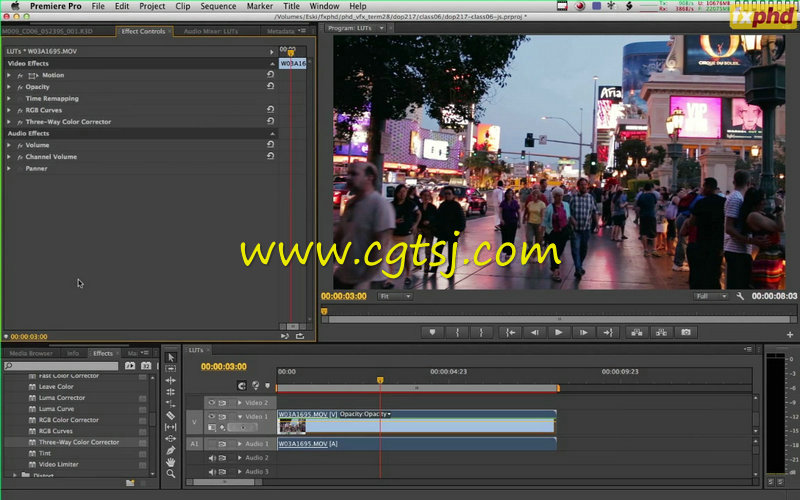Screen dimensions: 800x500
Task: Expand the Opacity effect properties
Action: (9, 87)
